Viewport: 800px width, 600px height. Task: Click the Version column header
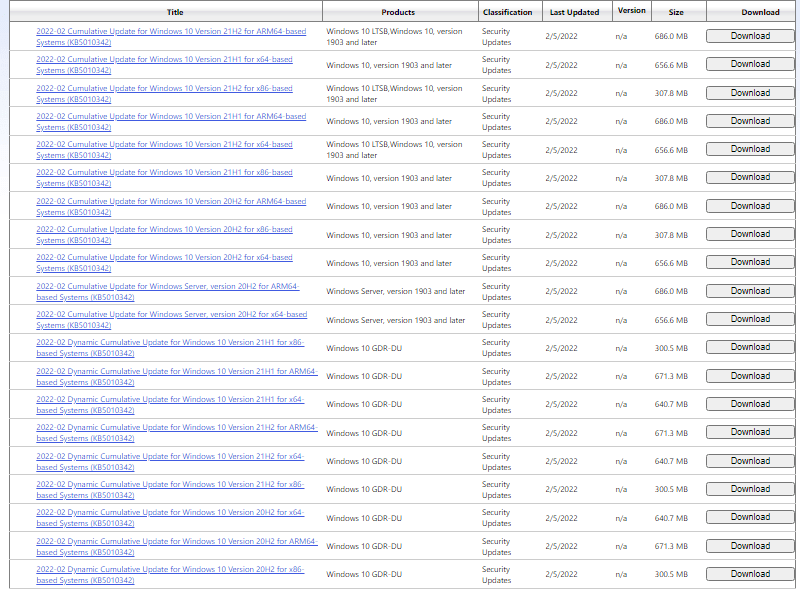631,10
